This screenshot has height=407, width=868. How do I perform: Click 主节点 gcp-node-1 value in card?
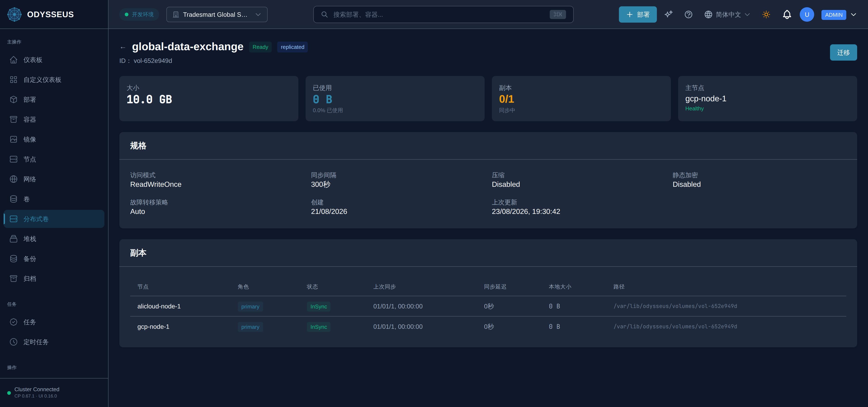[705, 99]
